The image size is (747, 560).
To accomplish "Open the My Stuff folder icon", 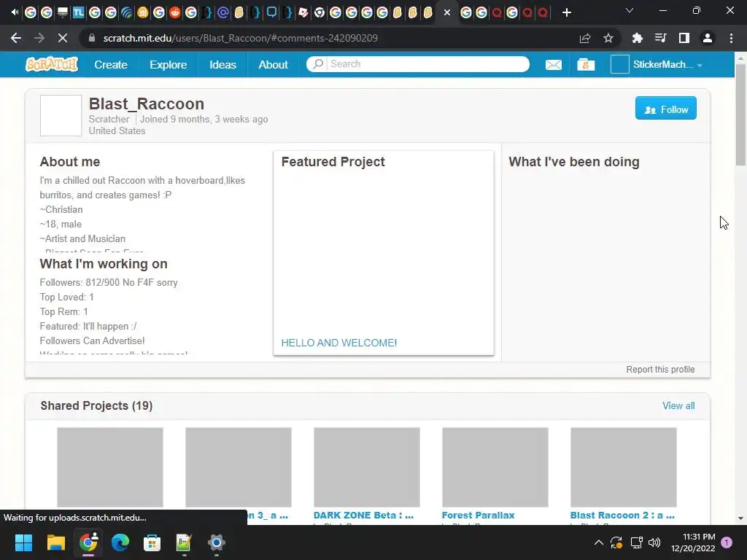I will click(586, 64).
